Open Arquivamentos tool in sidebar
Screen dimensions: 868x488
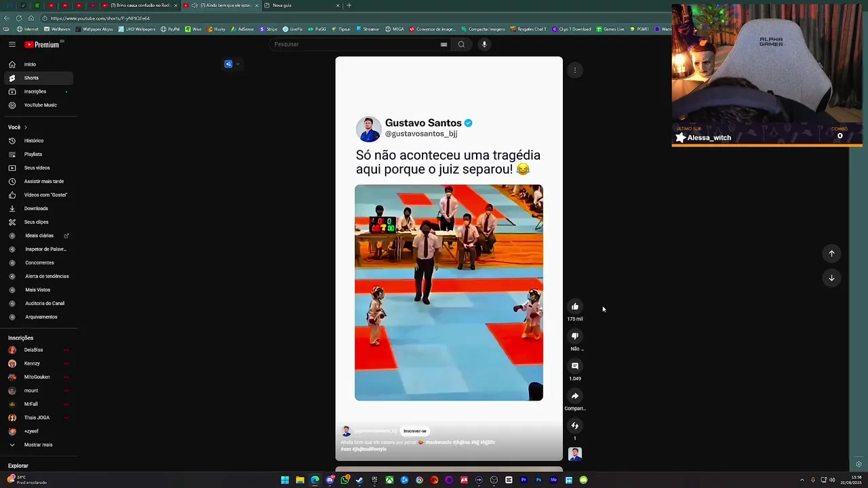tap(39, 317)
